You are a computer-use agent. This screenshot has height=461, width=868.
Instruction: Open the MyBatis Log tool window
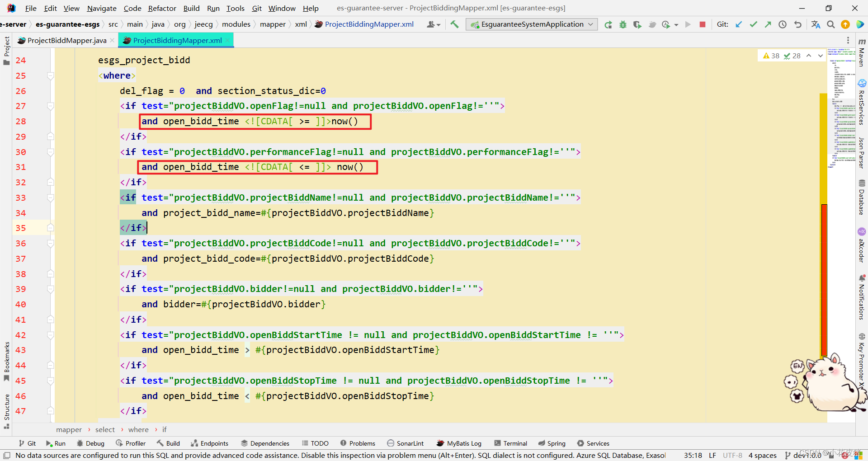tap(459, 443)
